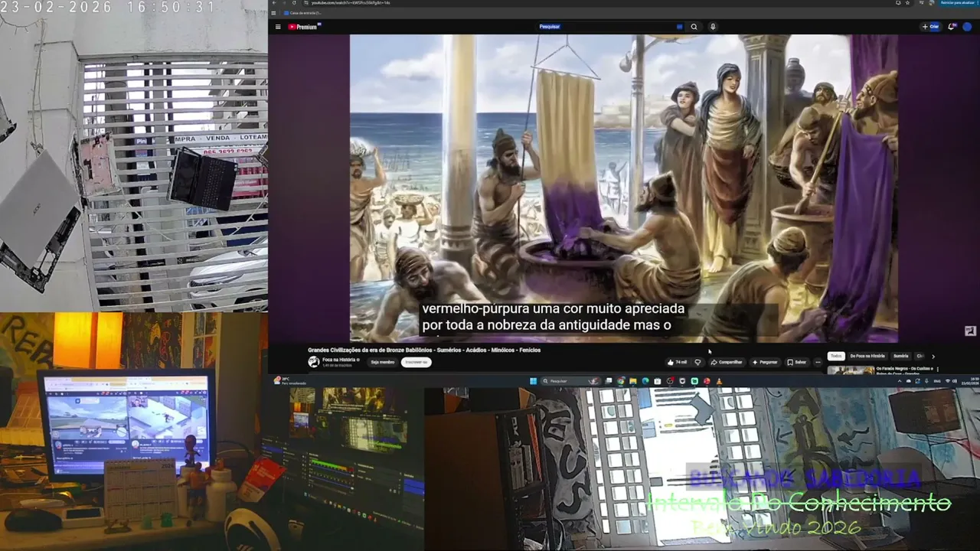The width and height of the screenshot is (980, 551).
Task: Reload the browser page
Action: click(x=294, y=3)
